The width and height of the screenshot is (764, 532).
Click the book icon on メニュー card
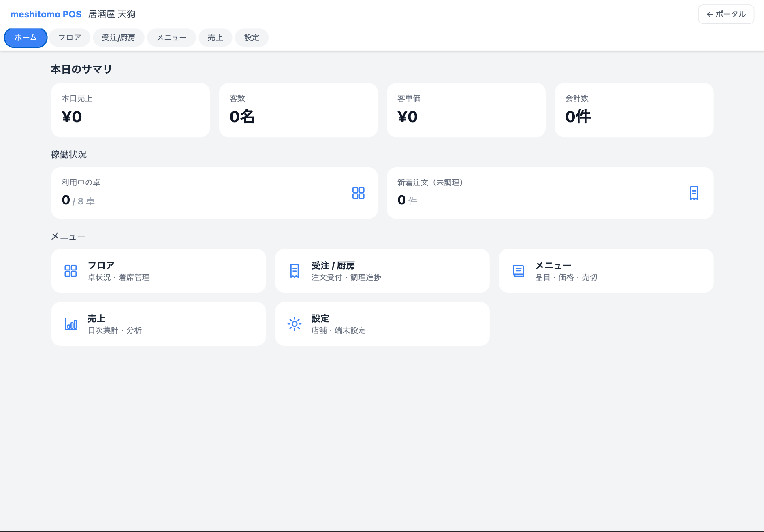click(519, 271)
